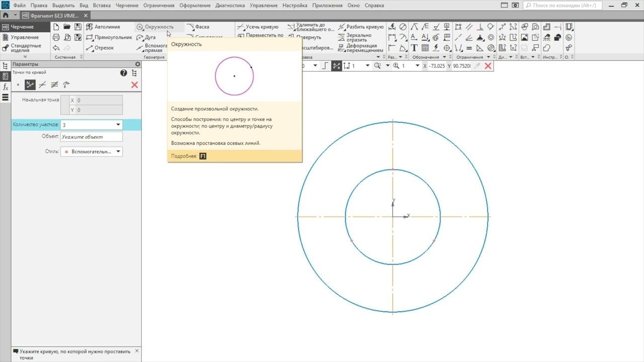Switch to single point mode

tap(18, 85)
